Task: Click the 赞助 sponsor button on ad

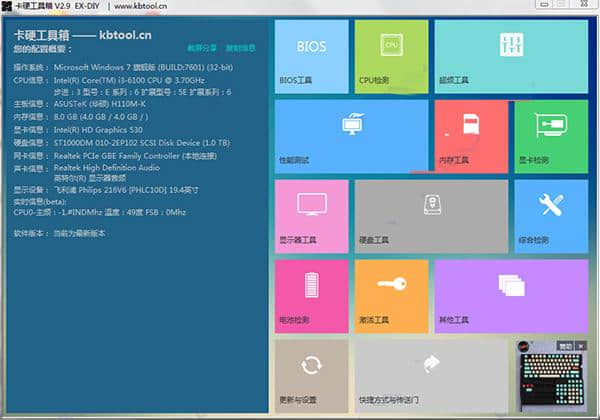Action: point(566,345)
